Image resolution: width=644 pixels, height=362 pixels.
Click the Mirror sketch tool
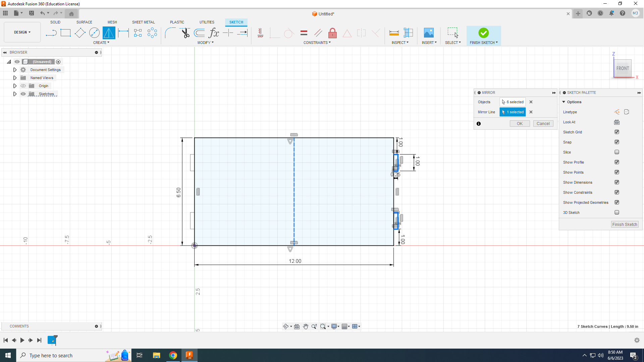coord(109,33)
